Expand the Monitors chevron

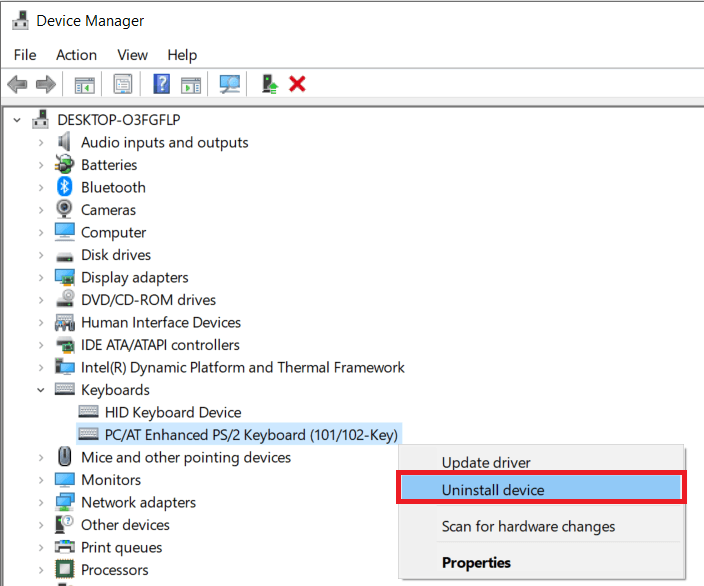(41, 480)
